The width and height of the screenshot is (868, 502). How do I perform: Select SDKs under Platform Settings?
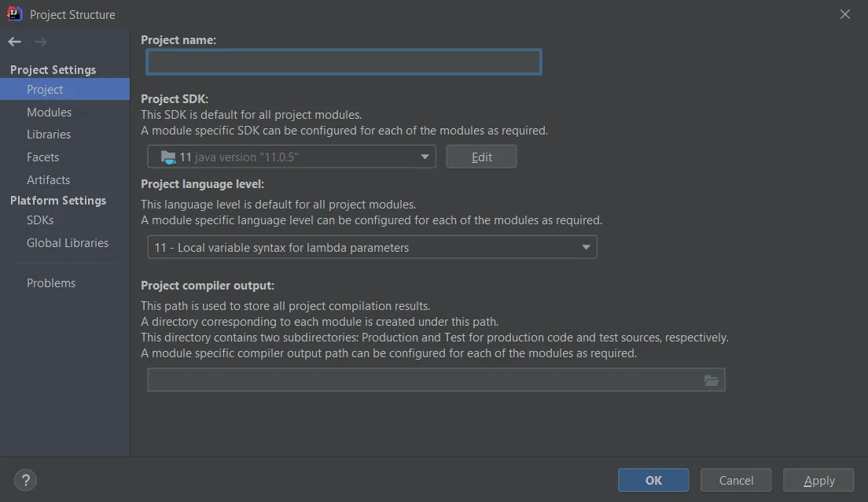[40, 220]
